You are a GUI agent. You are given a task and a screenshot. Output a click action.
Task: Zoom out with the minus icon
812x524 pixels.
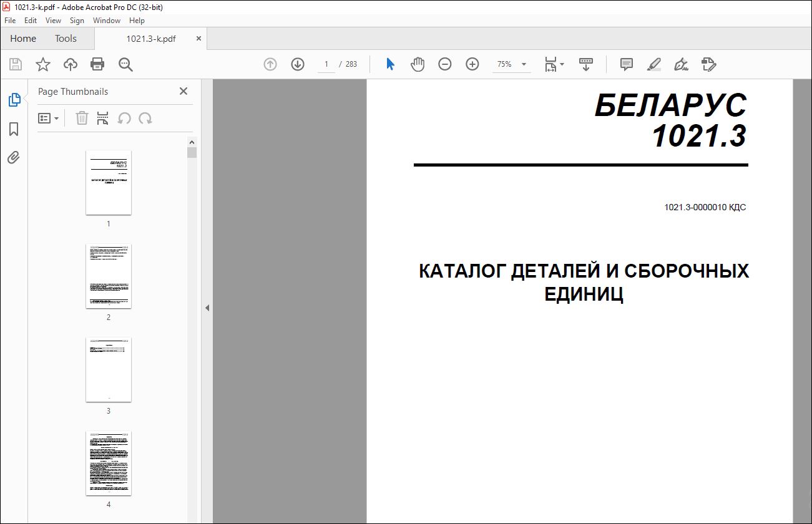[x=445, y=64]
